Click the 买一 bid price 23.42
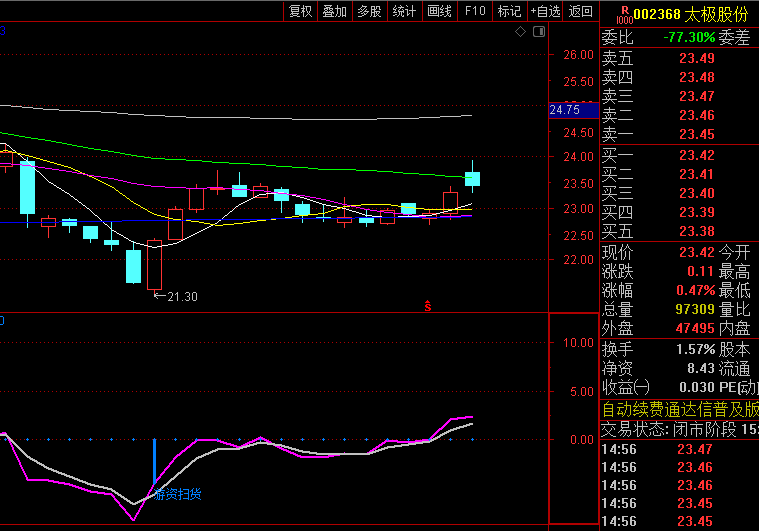Image resolution: width=759 pixels, height=531 pixels. pos(696,155)
